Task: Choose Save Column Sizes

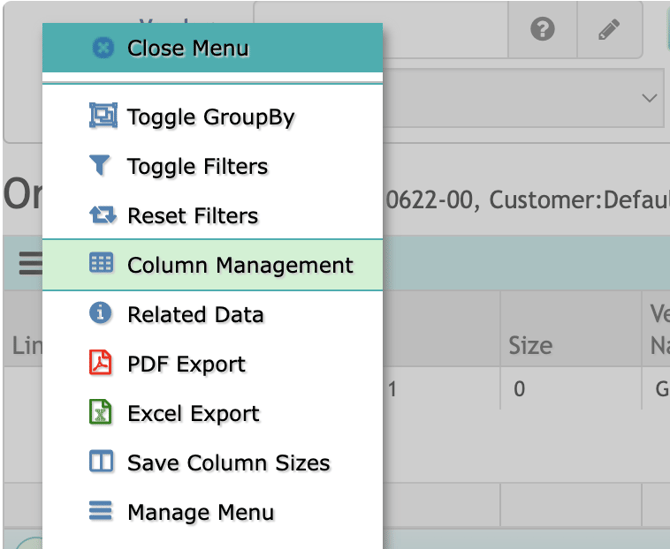Action: (x=228, y=462)
